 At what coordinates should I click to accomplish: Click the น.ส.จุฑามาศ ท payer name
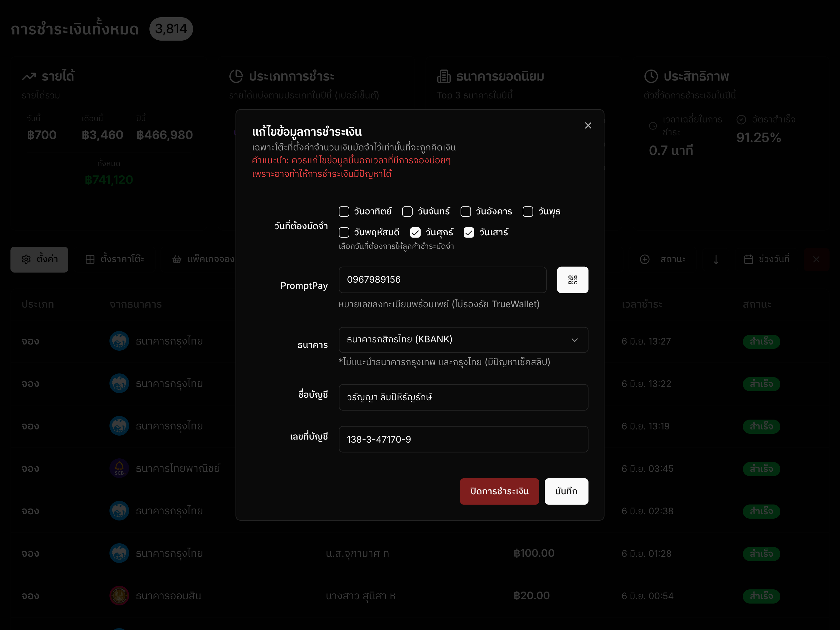tap(357, 554)
